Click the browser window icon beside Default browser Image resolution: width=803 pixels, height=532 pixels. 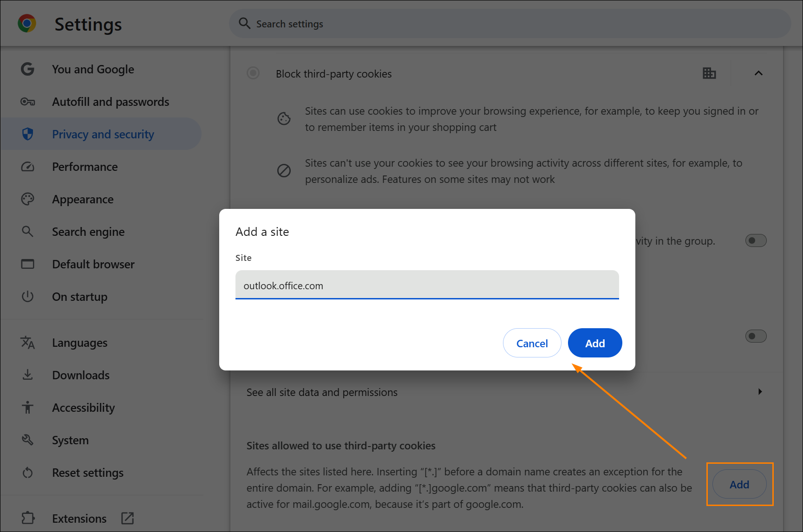click(x=27, y=264)
